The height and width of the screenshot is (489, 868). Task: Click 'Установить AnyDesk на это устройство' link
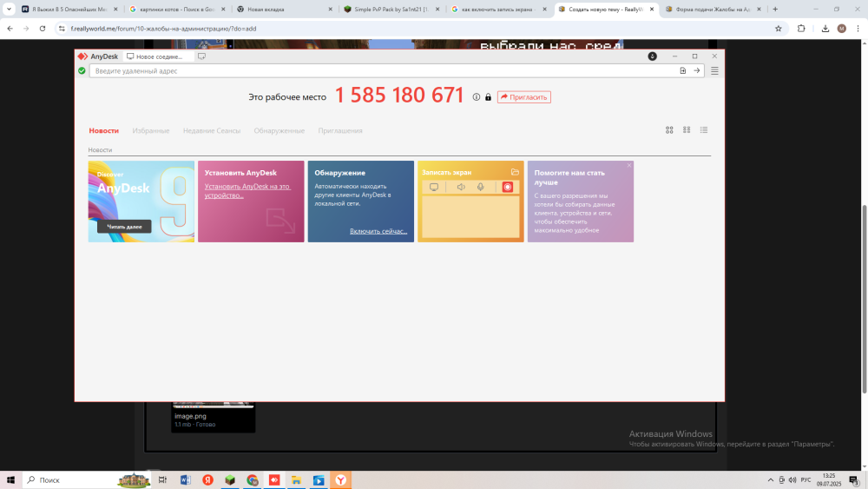[x=247, y=191]
